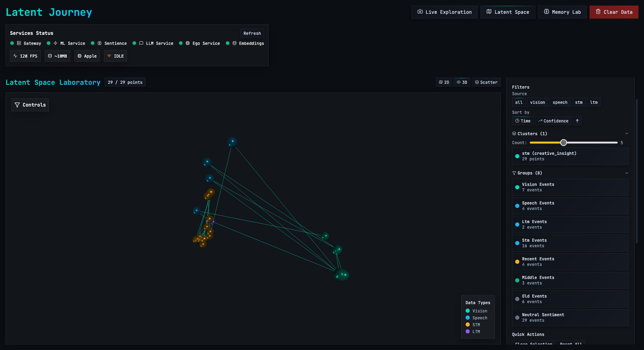The width and height of the screenshot is (644, 350).
Task: Switch to 2D view mode
Action: pos(444,82)
